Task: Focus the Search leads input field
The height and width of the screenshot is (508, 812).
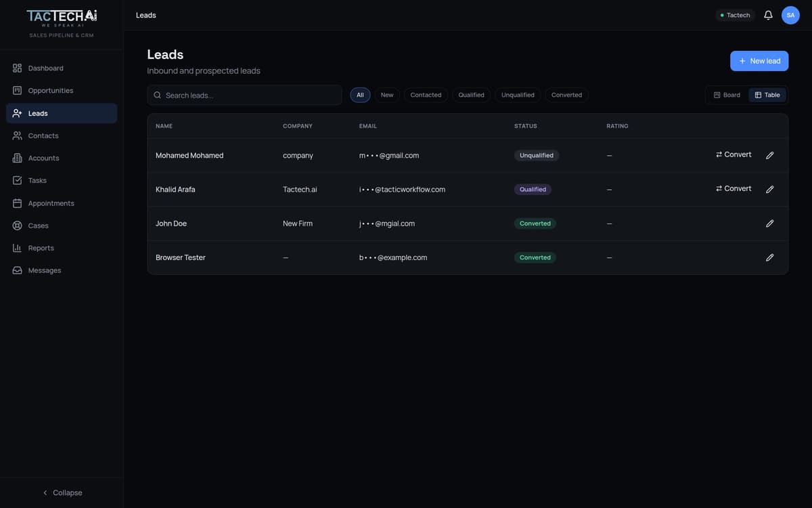Action: pos(244,95)
